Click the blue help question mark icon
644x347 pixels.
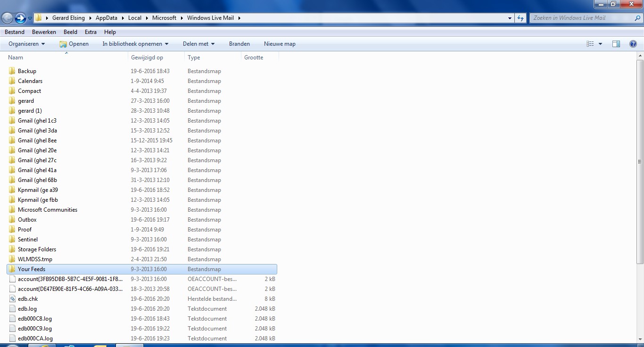coord(633,44)
